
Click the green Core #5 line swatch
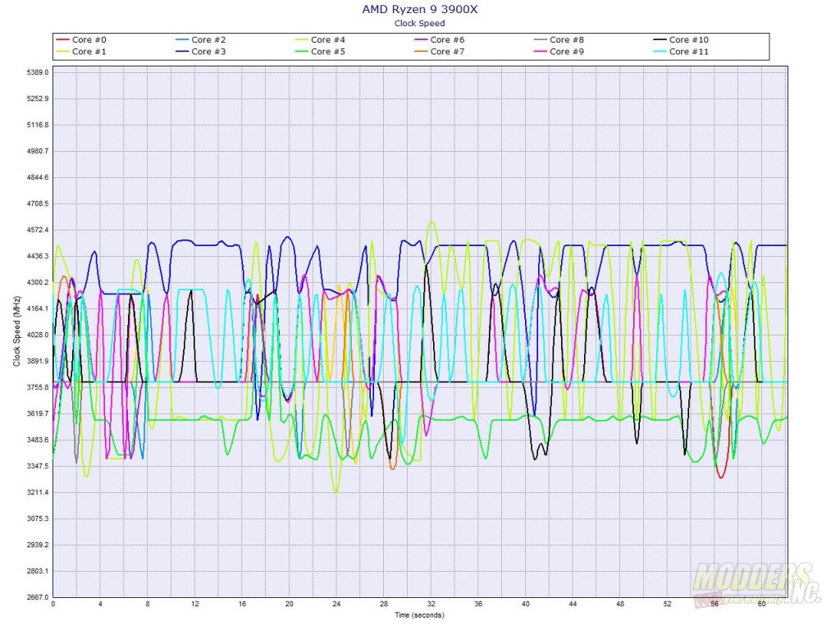[x=302, y=52]
